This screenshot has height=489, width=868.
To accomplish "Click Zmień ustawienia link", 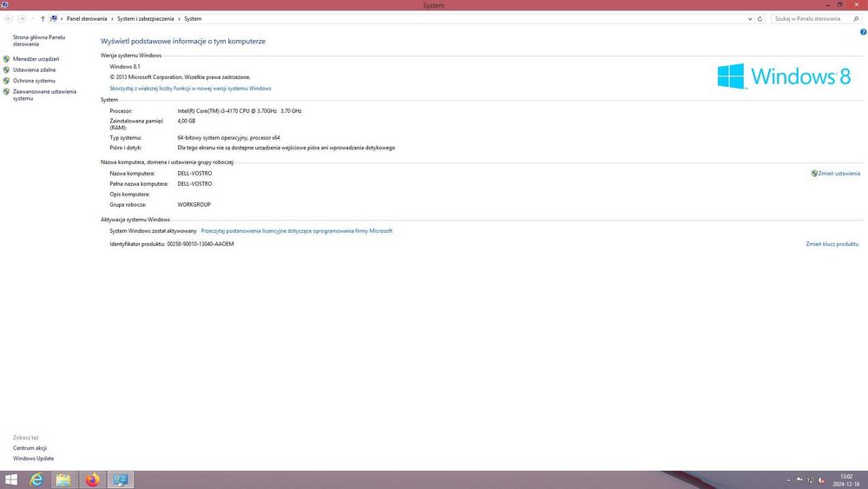I will click(x=839, y=174).
